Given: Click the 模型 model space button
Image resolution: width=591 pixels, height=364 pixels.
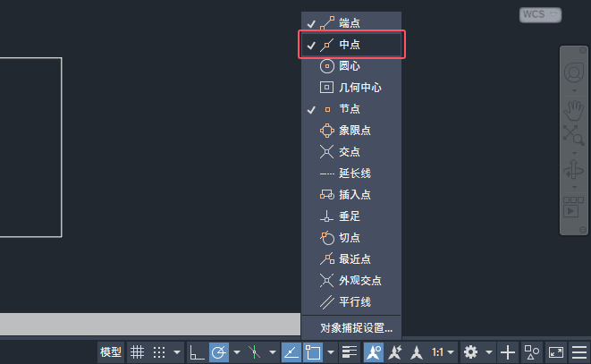Looking at the screenshot, I should 111,352.
